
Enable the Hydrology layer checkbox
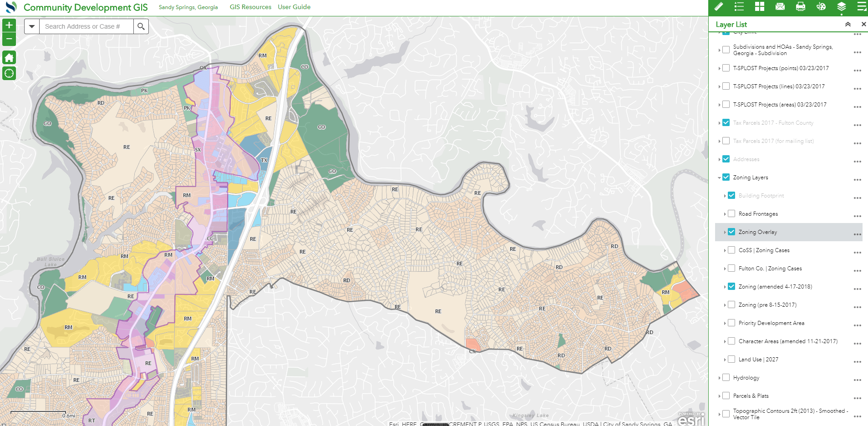726,377
